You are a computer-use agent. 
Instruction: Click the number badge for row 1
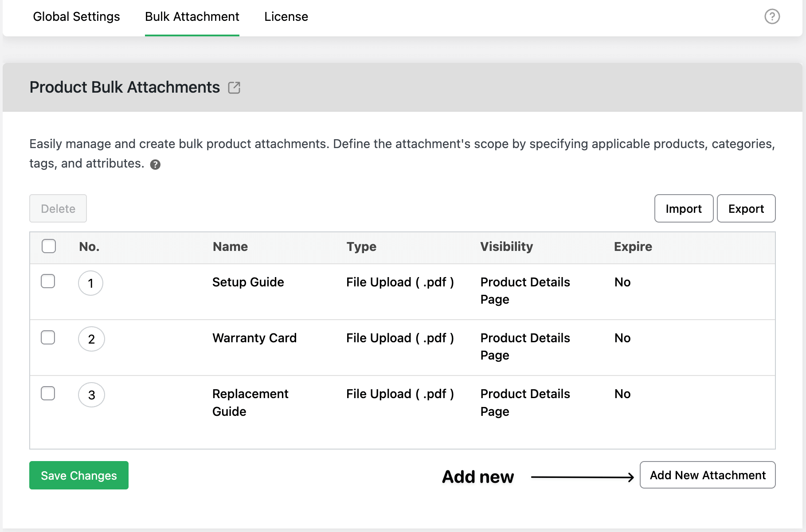tap(90, 283)
